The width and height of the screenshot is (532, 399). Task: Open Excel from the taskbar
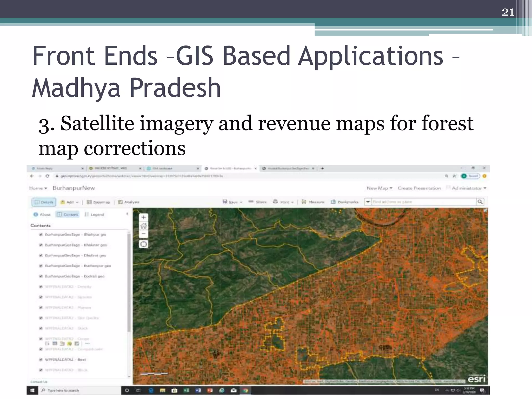point(187,390)
